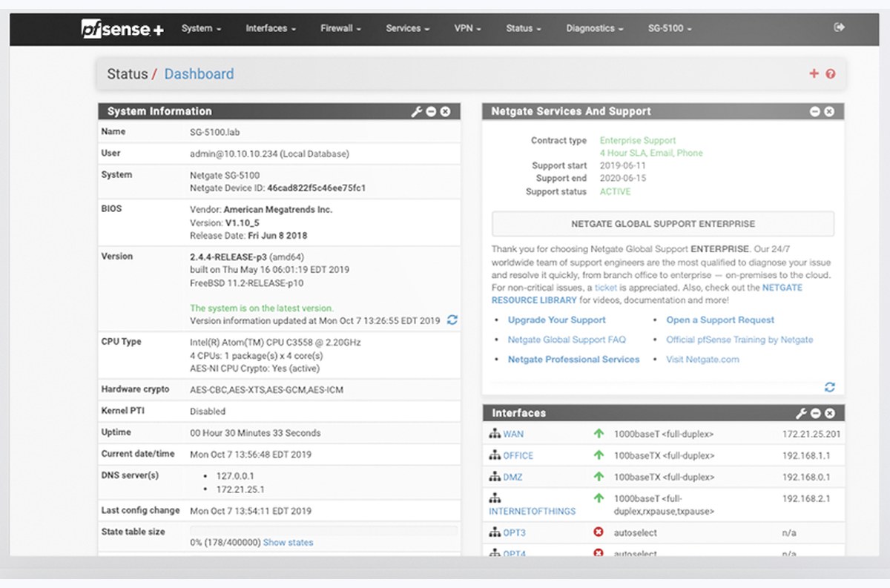The height and width of the screenshot is (588, 890).
Task: Click the OPT3 interface network icon
Action: (495, 532)
